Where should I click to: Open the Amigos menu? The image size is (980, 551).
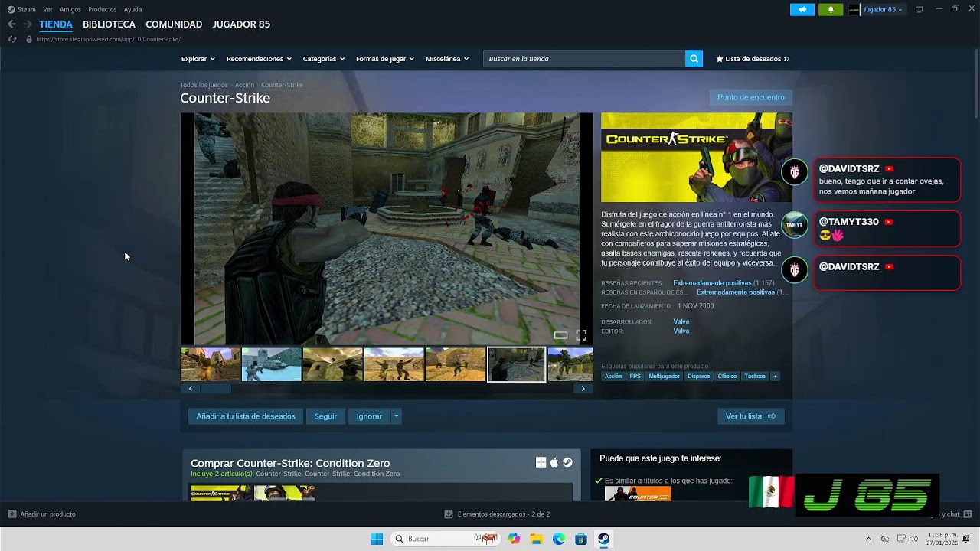click(70, 10)
